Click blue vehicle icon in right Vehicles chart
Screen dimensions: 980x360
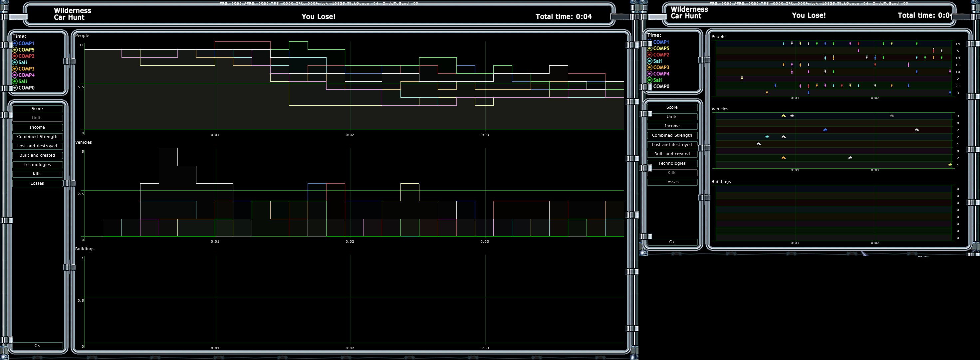[x=825, y=130]
